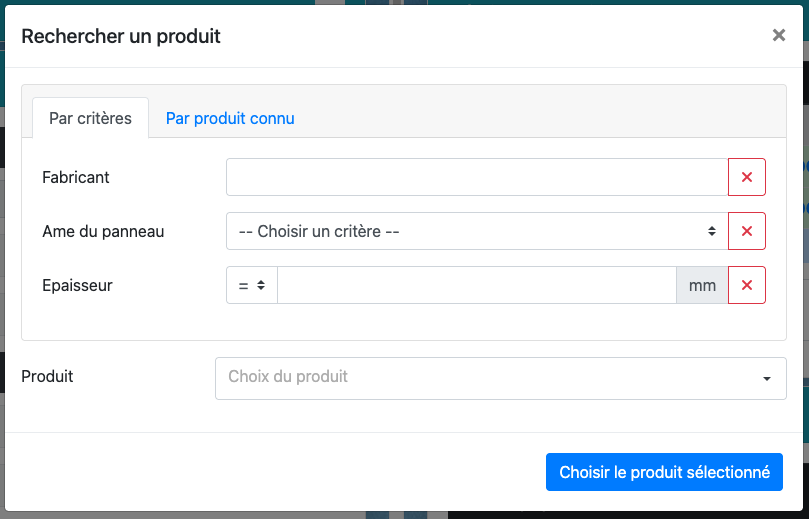Image resolution: width=809 pixels, height=519 pixels.
Task: Click the up-down arrows of Ame du panneau select
Action: click(712, 231)
